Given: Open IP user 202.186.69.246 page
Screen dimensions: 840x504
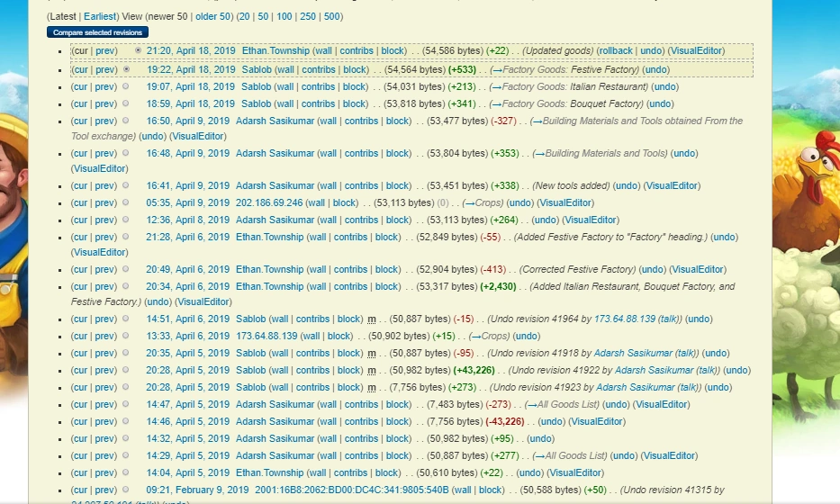Looking at the screenshot, I should point(269,202).
